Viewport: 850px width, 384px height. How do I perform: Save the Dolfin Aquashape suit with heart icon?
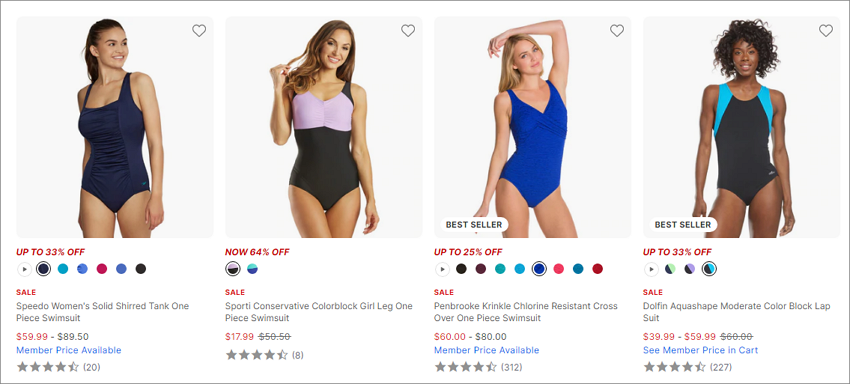[826, 31]
